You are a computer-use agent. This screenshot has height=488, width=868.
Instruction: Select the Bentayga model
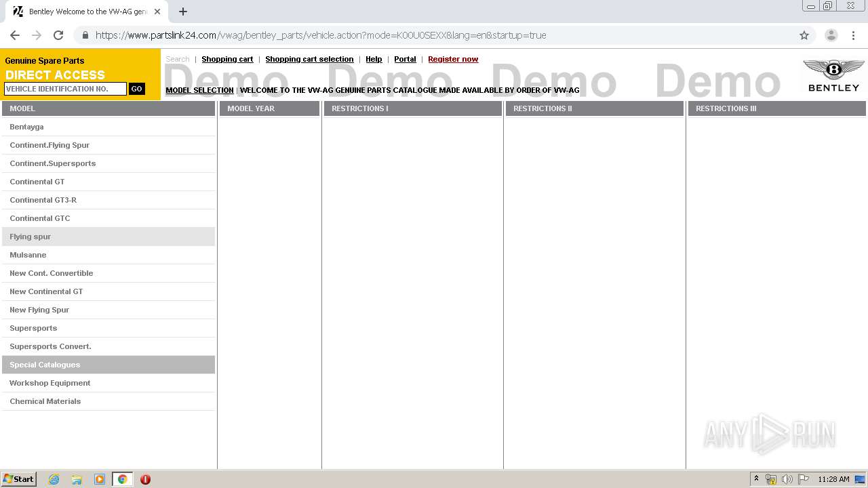click(108, 127)
